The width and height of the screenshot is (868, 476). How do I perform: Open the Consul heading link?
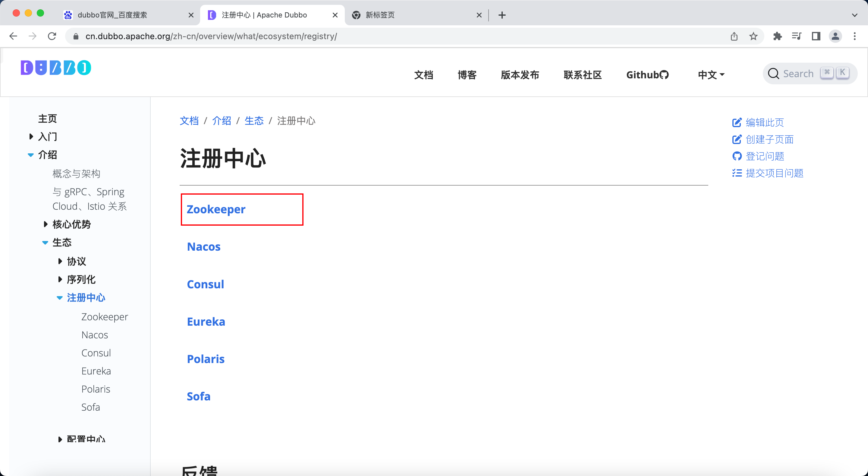(x=205, y=284)
